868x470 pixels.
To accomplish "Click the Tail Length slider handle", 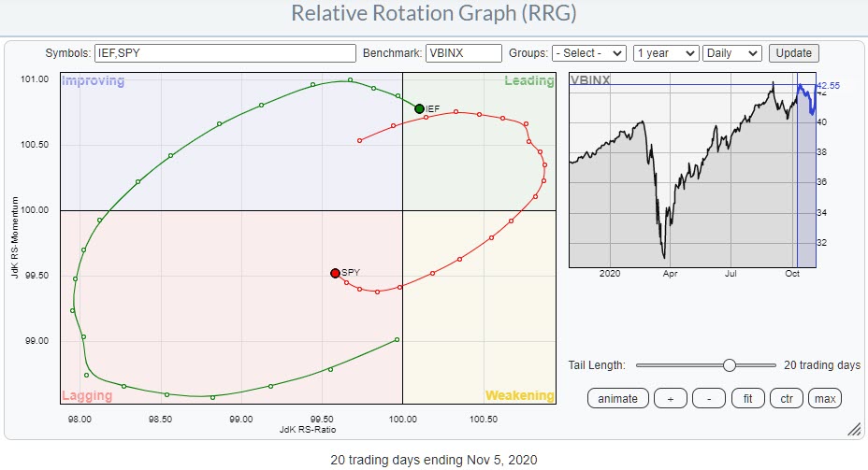I will coord(730,365).
